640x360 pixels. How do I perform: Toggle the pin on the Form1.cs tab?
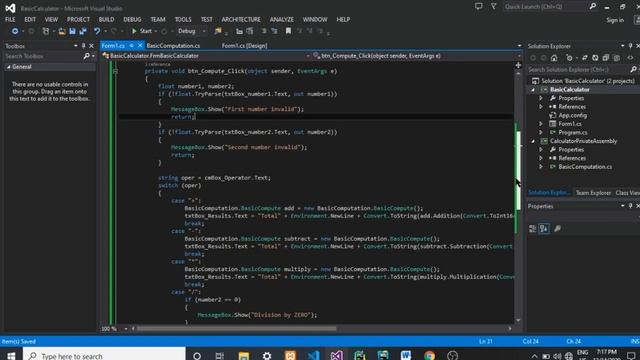click(131, 46)
